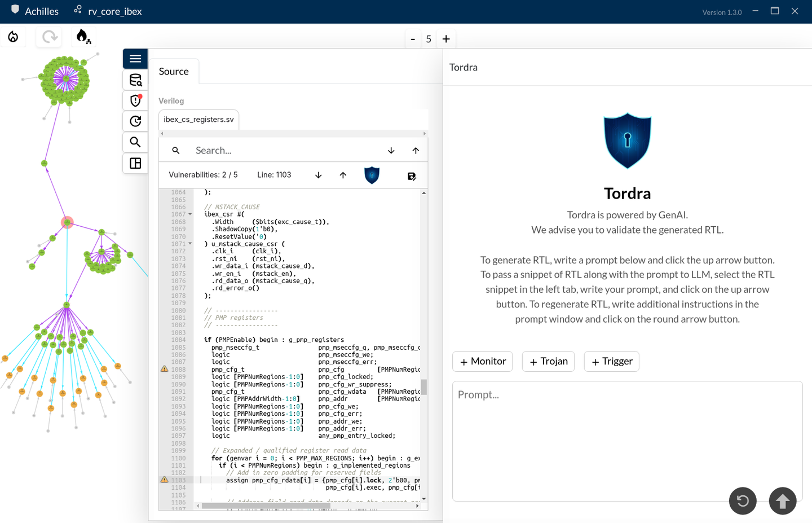The width and height of the screenshot is (812, 523).
Task: Go to the previous vulnerability with the up arrow
Action: (x=343, y=175)
